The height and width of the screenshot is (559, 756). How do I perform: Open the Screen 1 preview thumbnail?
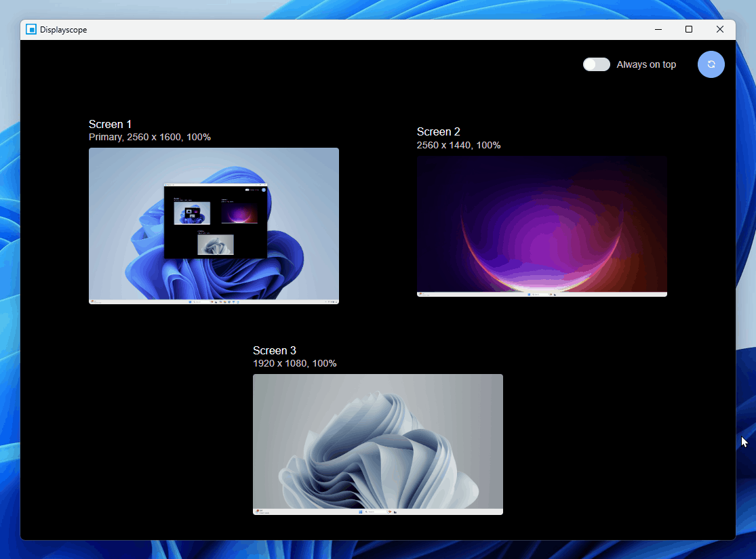214,226
